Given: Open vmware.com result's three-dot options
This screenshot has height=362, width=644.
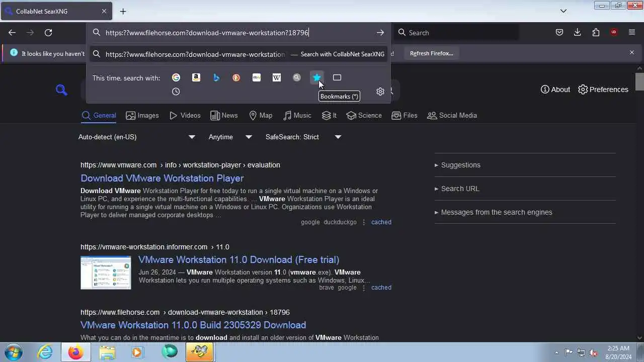Looking at the screenshot, I should pos(364,222).
